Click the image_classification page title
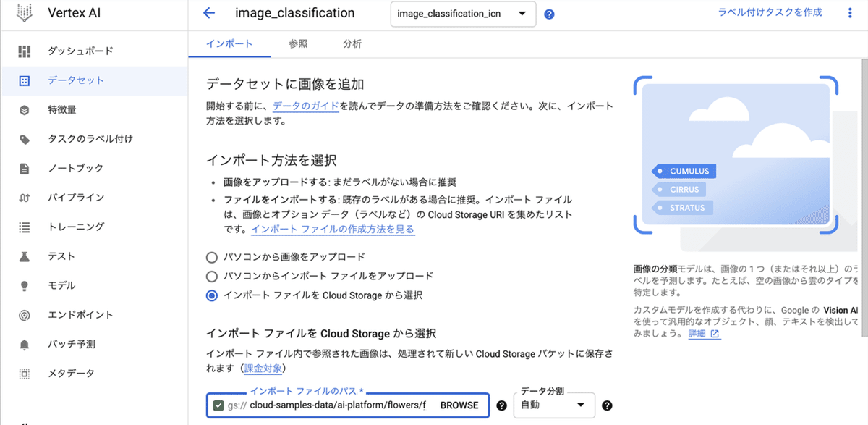Image resolution: width=868 pixels, height=425 pixels. coord(295,13)
